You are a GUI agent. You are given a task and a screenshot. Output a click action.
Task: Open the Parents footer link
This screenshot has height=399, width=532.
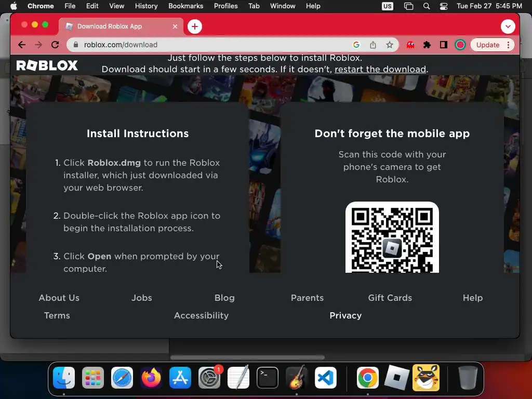click(308, 298)
